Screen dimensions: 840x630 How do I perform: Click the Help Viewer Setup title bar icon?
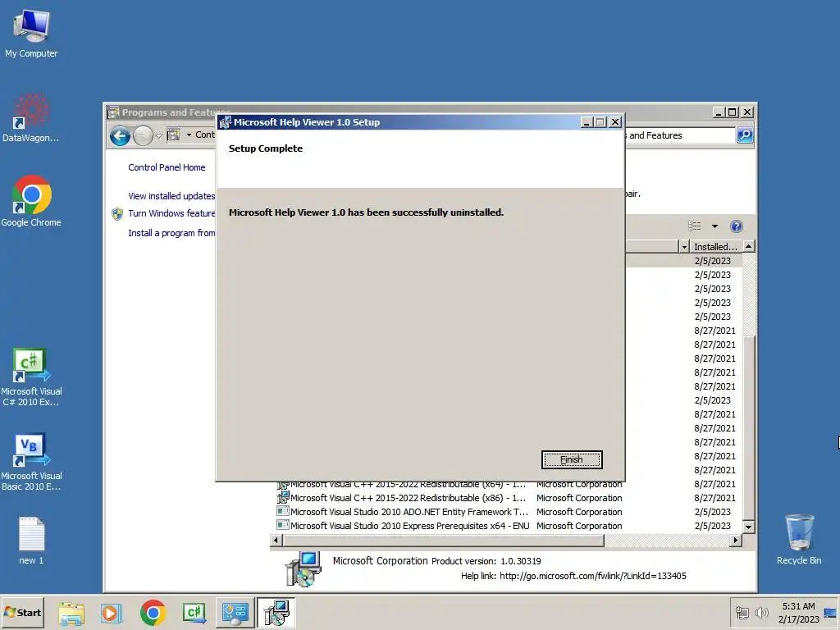click(x=225, y=122)
